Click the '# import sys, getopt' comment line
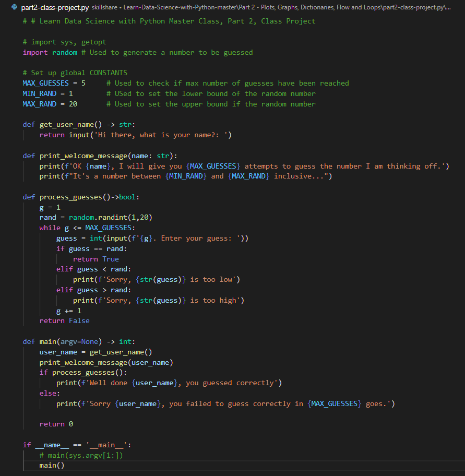465x476 pixels. (64, 42)
